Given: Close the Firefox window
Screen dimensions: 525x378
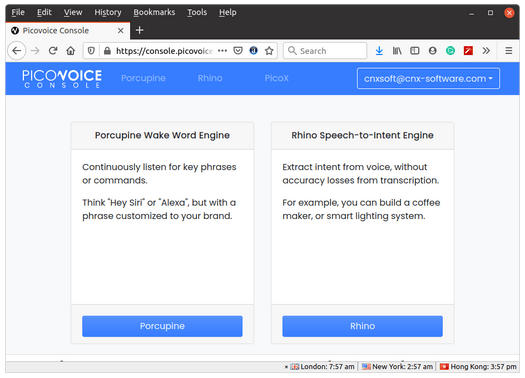Looking at the screenshot, I should [509, 13].
